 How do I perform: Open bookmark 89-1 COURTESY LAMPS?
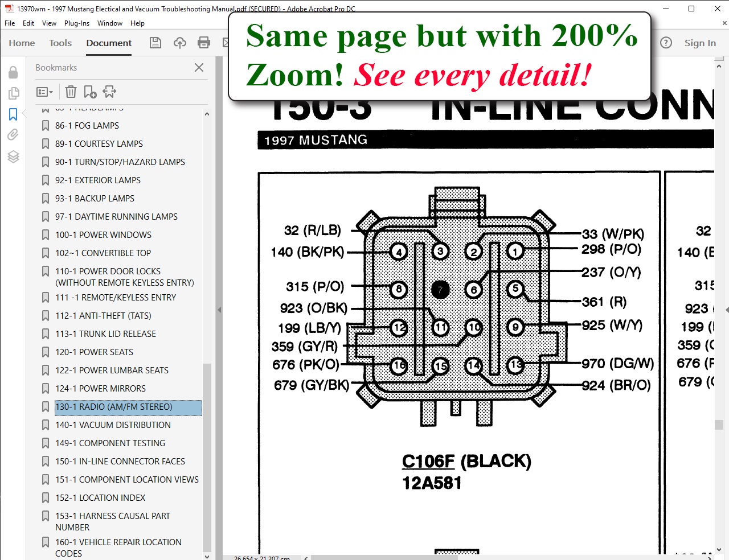pyautogui.click(x=99, y=144)
